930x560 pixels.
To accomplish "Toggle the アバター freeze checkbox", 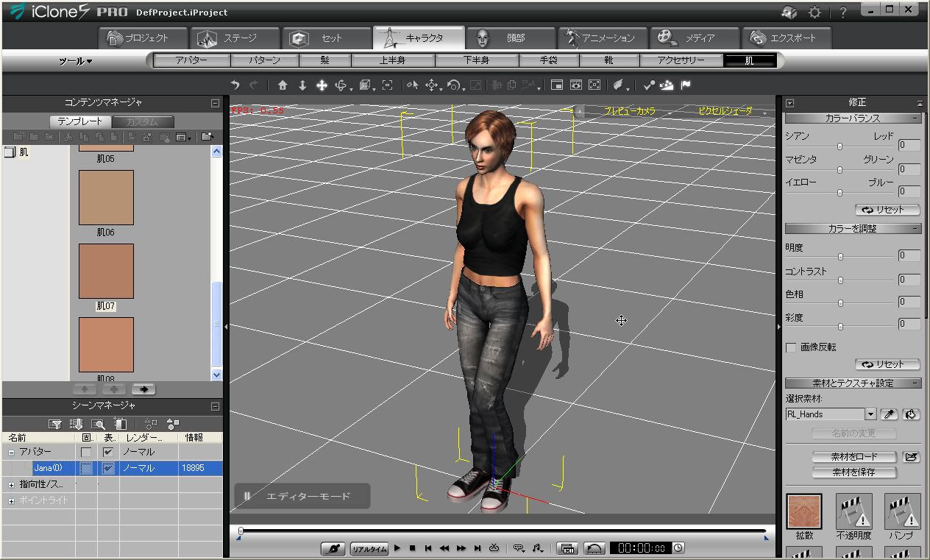I will 86,452.
